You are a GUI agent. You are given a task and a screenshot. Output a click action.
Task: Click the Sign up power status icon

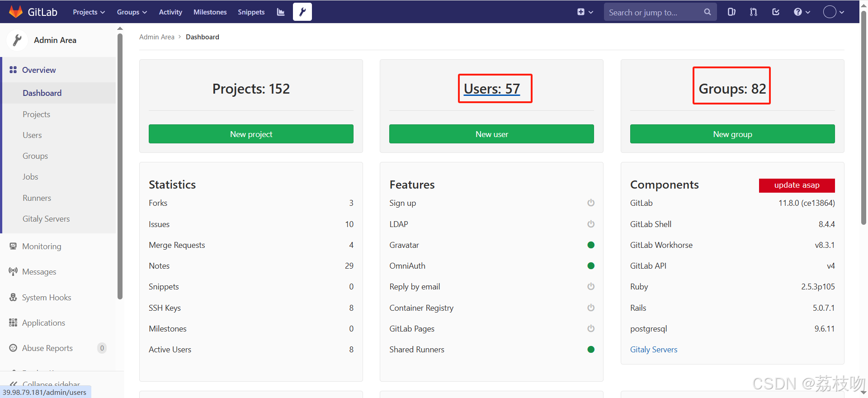coord(591,203)
